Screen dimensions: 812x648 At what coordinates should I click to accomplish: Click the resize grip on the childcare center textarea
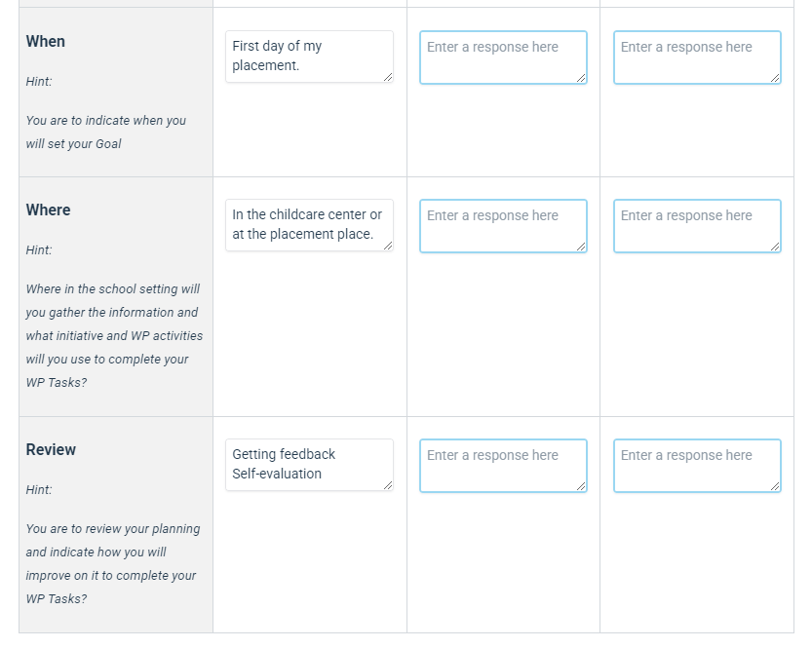(388, 246)
